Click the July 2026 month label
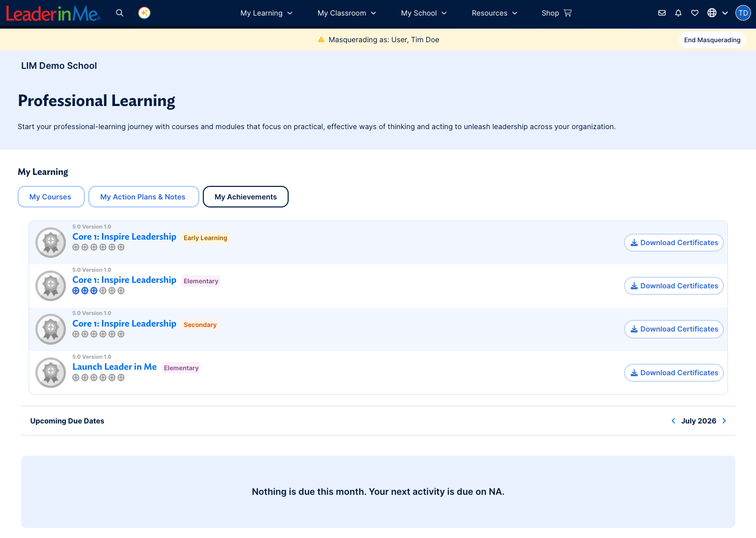Image resolution: width=756 pixels, height=538 pixels. [x=698, y=421]
